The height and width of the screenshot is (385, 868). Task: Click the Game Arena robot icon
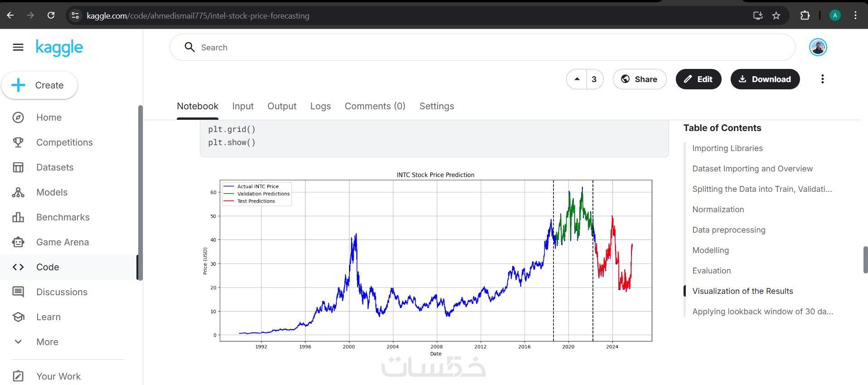click(x=18, y=242)
